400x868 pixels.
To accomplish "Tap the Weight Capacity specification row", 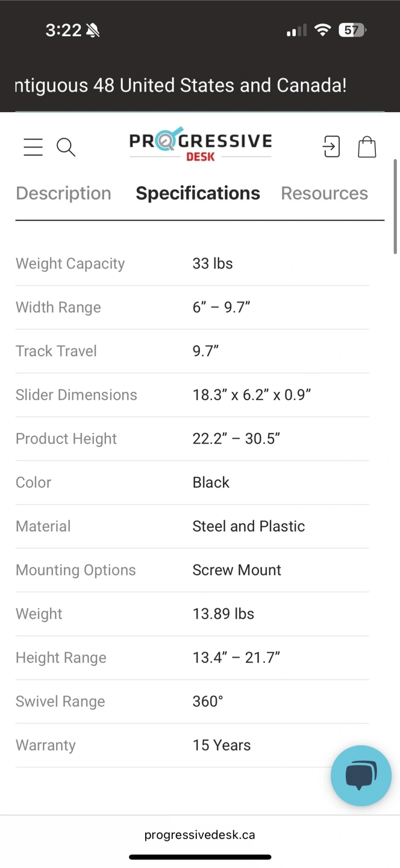I will [192, 263].
